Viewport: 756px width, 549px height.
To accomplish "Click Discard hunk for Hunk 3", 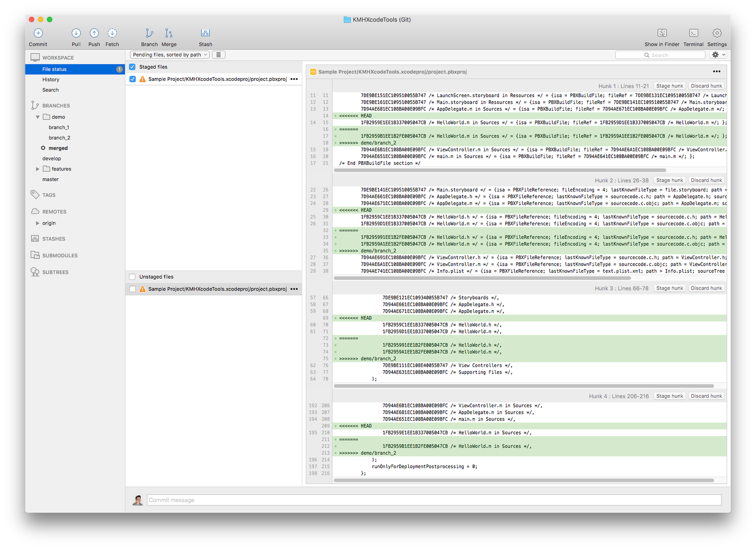I will [x=706, y=288].
